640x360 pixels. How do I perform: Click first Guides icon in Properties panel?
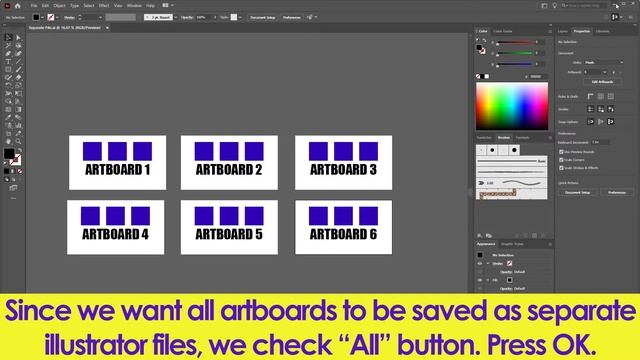(x=591, y=109)
